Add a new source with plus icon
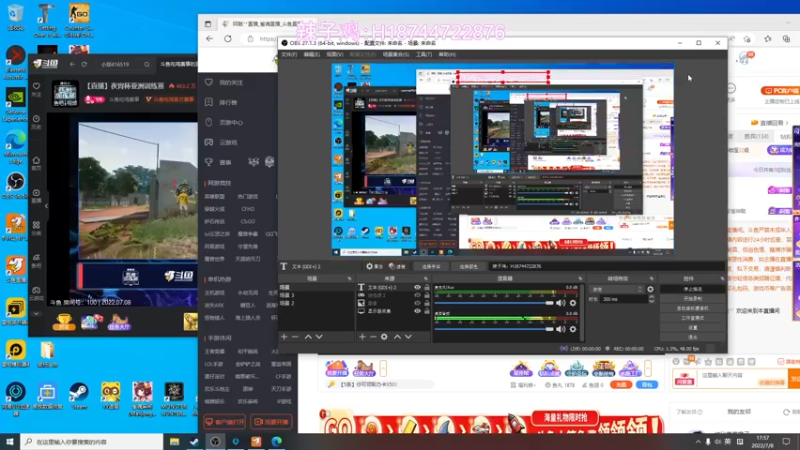The height and width of the screenshot is (450, 800). (x=362, y=337)
